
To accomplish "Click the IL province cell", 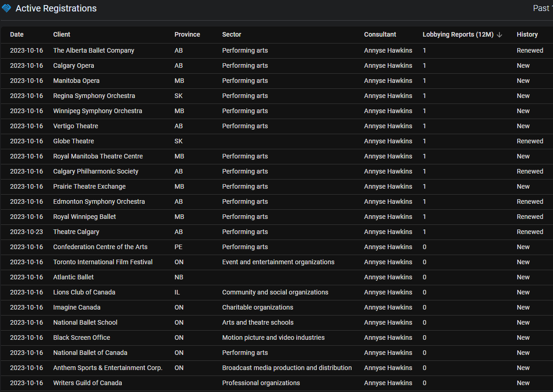I will (x=177, y=292).
